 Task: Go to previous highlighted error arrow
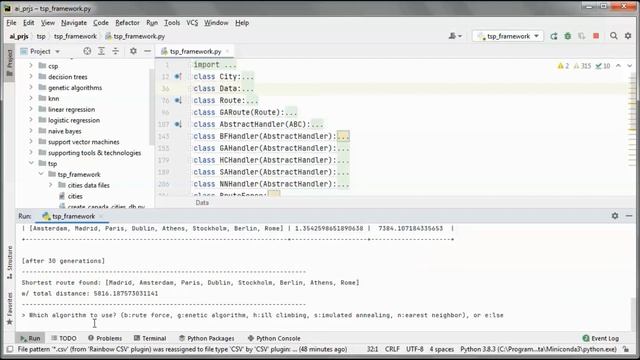point(618,66)
